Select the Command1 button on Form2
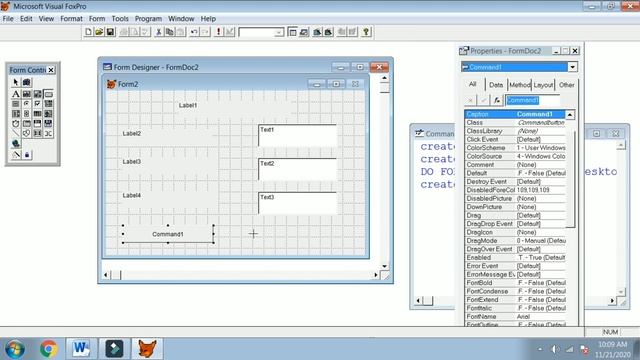This screenshot has height=360, width=640. 168,234
